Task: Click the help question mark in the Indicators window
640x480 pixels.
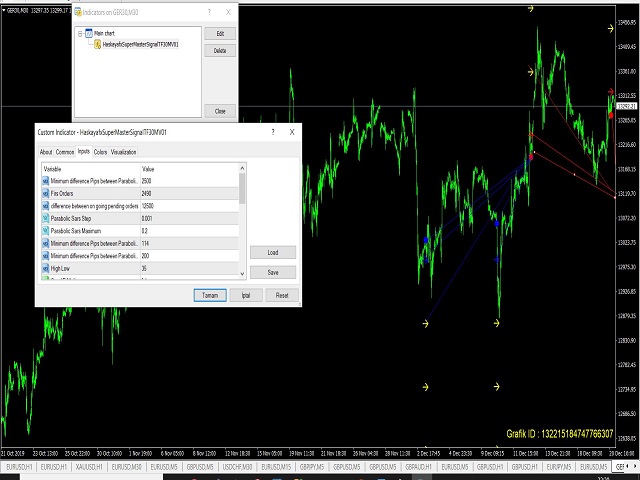Action: pyautogui.click(x=209, y=12)
